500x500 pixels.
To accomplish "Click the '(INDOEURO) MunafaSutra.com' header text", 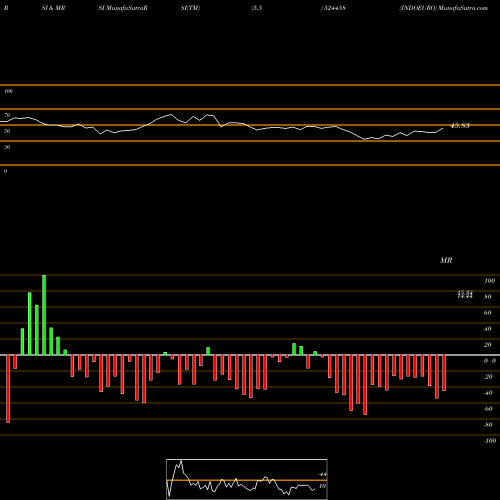I will [444, 8].
